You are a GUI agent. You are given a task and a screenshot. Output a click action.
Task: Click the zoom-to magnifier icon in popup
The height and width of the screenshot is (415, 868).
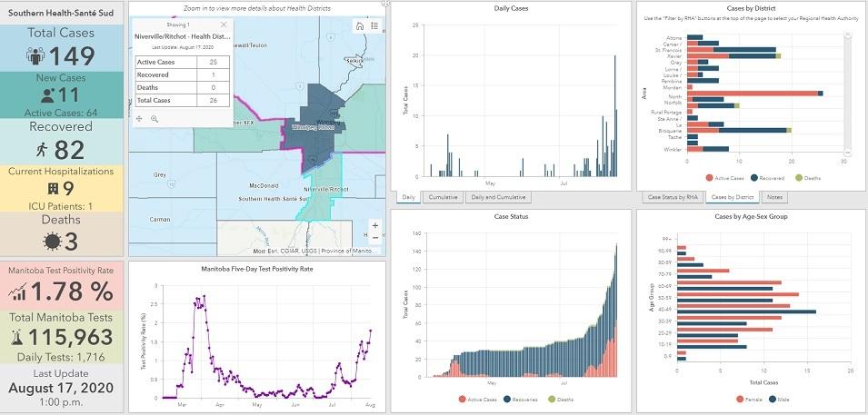(155, 118)
